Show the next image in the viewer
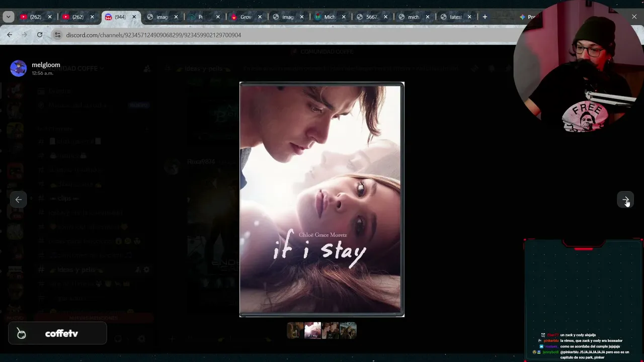644x362 pixels. [625, 200]
